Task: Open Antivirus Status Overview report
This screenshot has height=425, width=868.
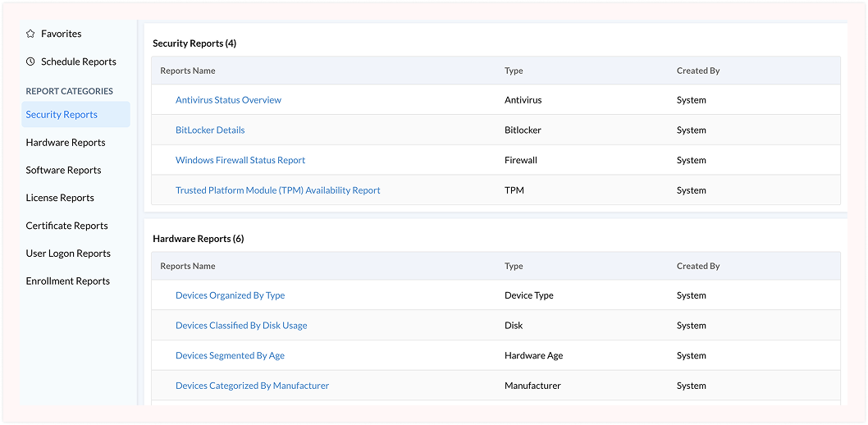Action: click(228, 100)
